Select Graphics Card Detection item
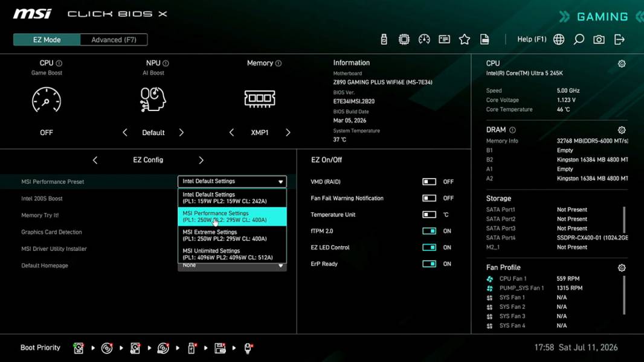This screenshot has width=644, height=362. (x=51, y=232)
